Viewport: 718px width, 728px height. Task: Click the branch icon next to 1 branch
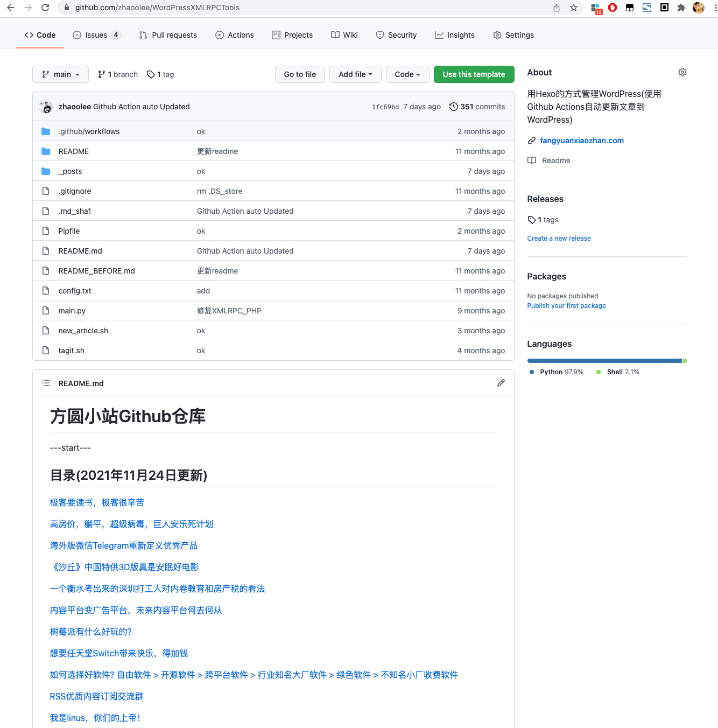point(102,74)
